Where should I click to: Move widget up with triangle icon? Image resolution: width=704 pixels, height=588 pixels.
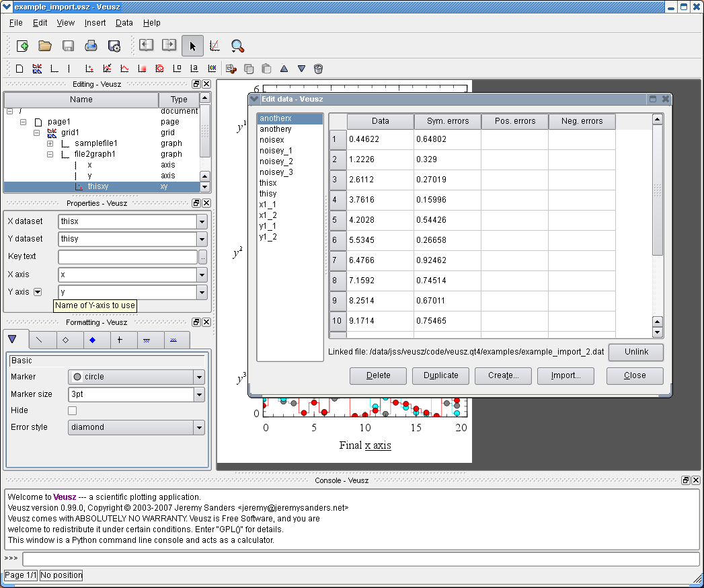[x=284, y=69]
